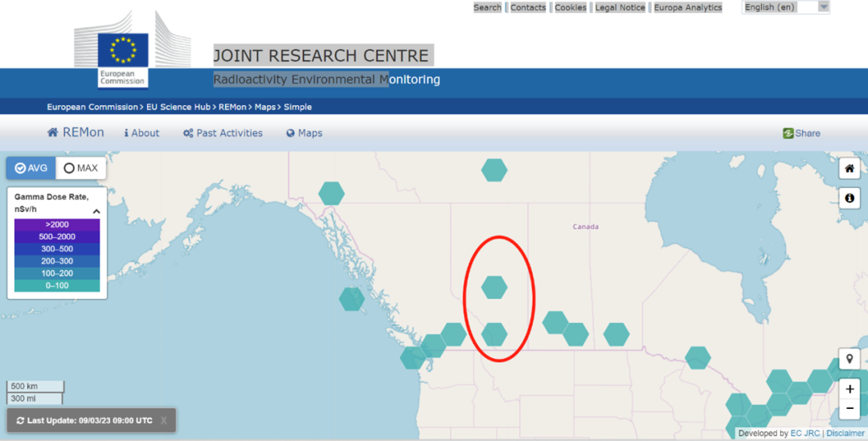
Task: Open the About menu item
Action: [141, 133]
